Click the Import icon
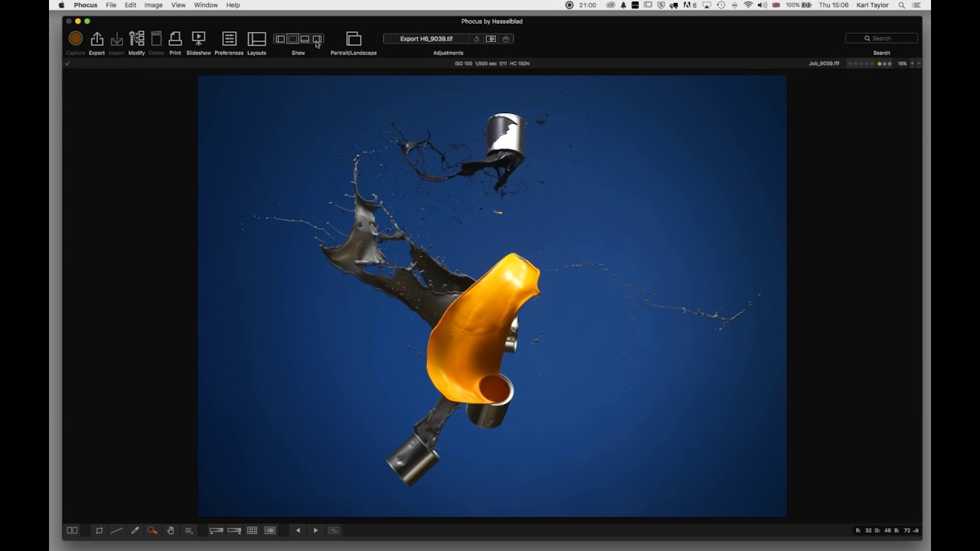 tap(116, 38)
